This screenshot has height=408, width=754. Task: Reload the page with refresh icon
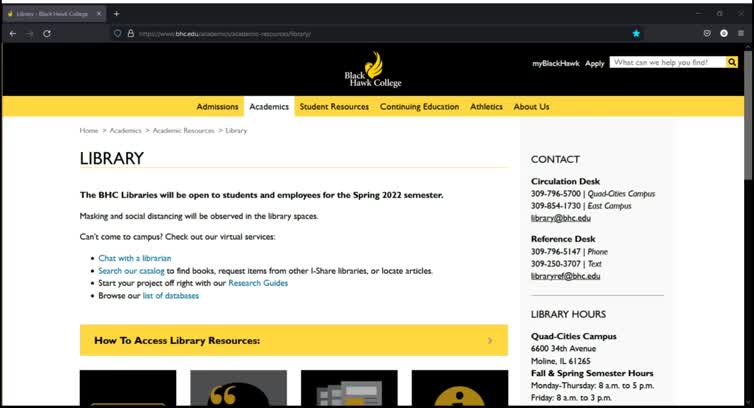tap(47, 34)
